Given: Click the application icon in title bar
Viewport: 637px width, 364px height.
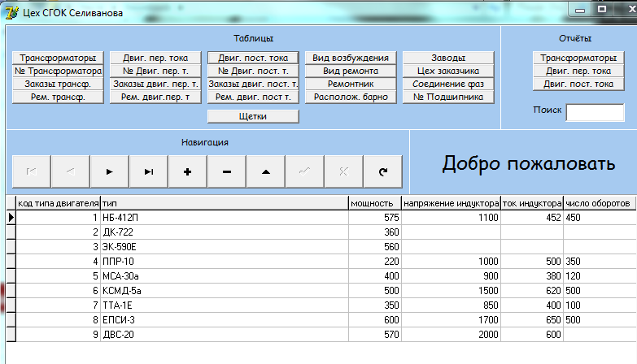Looking at the screenshot, I should click(11, 12).
